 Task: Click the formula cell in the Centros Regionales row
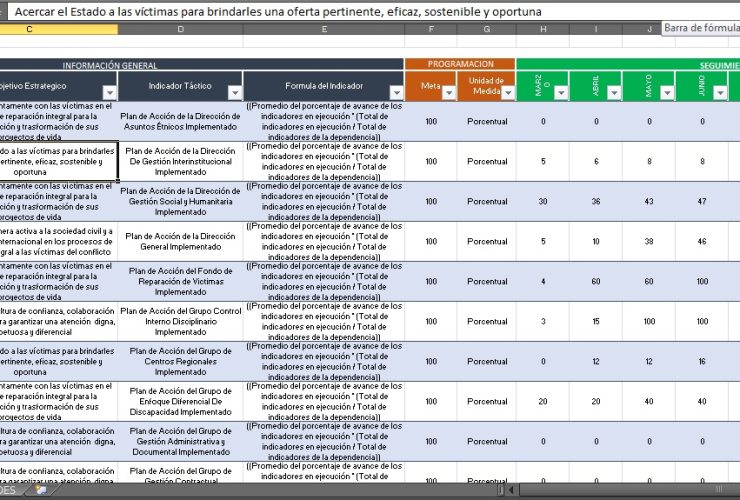[x=324, y=362]
